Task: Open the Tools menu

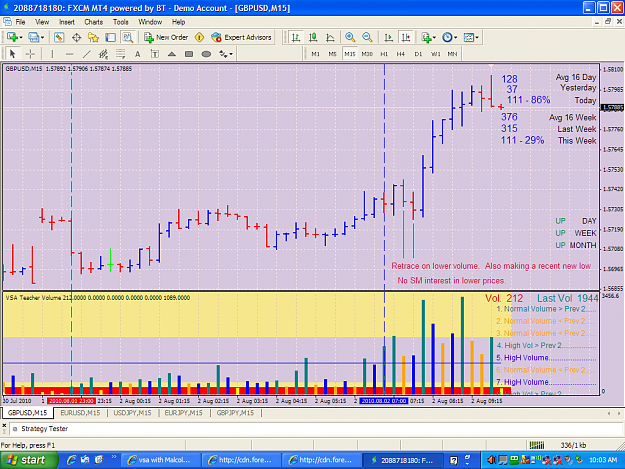Action: [120, 22]
